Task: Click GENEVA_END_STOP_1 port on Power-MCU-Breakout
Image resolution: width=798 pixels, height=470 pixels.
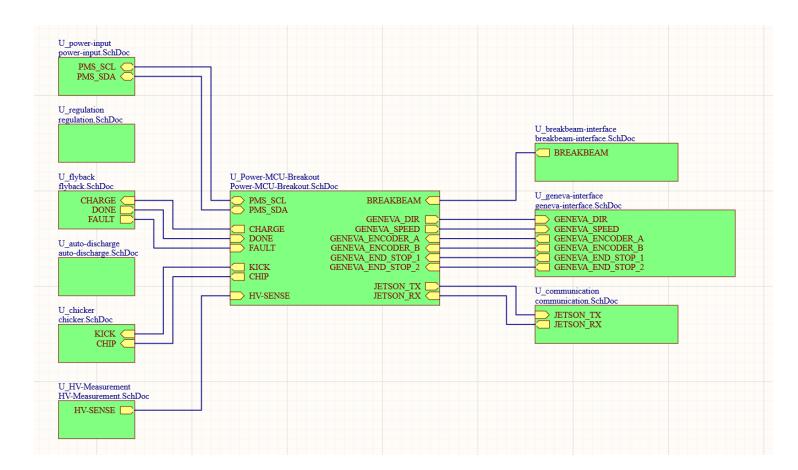Action: tap(432, 257)
